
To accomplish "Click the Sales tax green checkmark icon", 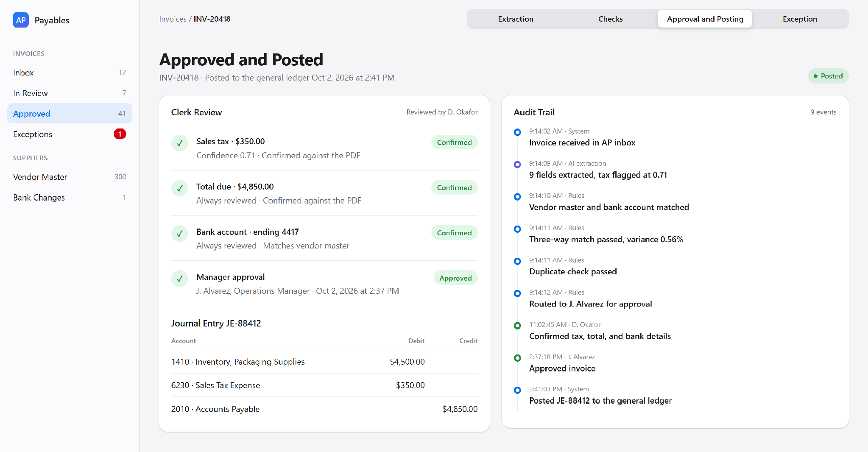I will (180, 143).
